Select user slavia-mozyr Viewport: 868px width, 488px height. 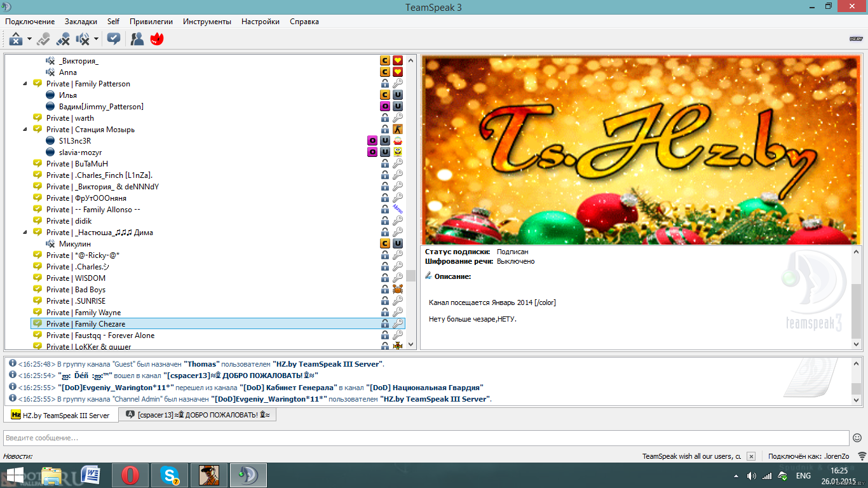(80, 152)
